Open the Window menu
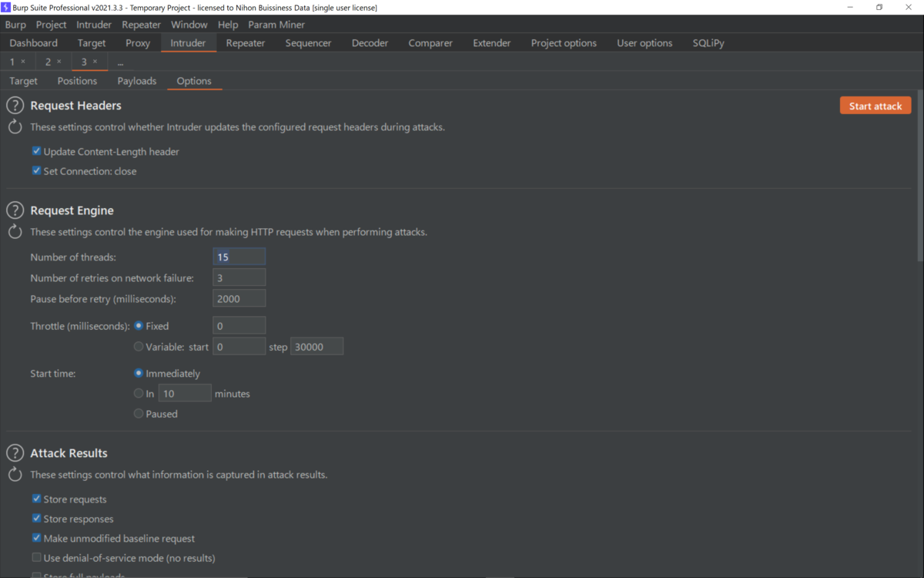Screen dimensions: 924x578 point(189,25)
